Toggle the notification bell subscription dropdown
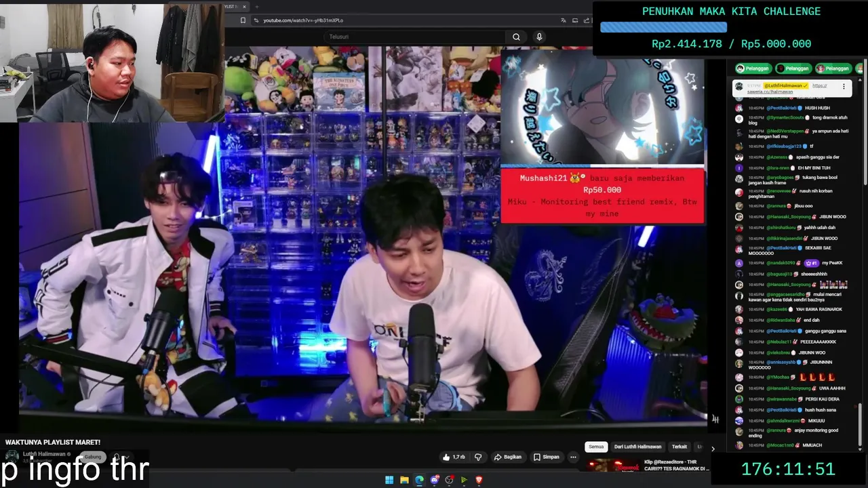The height and width of the screenshot is (488, 868). (121, 457)
